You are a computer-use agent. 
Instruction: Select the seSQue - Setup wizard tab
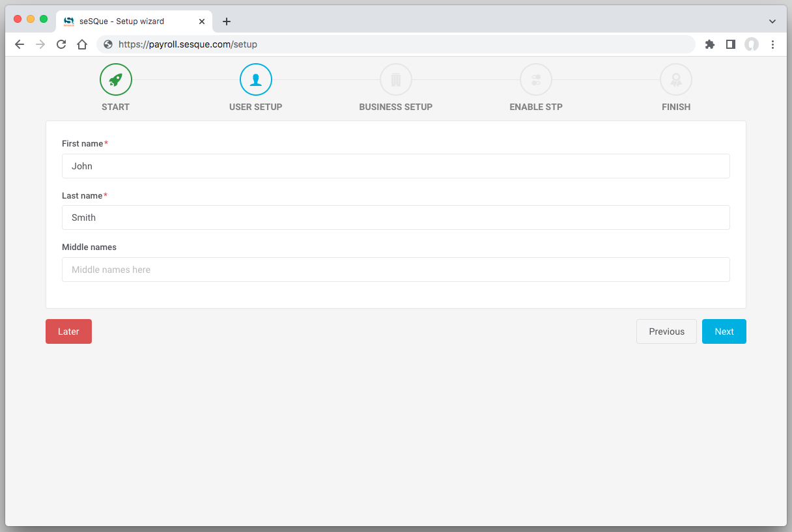click(134, 21)
